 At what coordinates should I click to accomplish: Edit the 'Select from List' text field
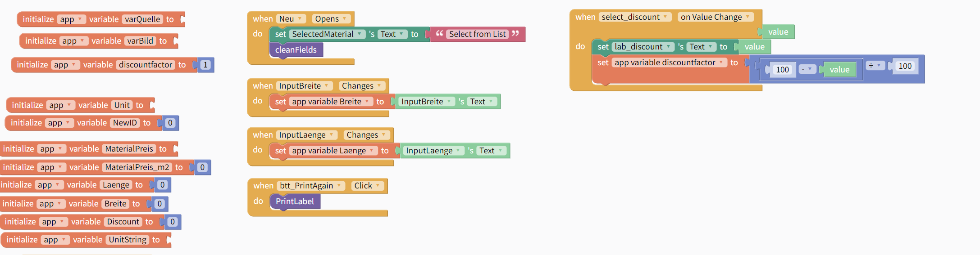[477, 34]
